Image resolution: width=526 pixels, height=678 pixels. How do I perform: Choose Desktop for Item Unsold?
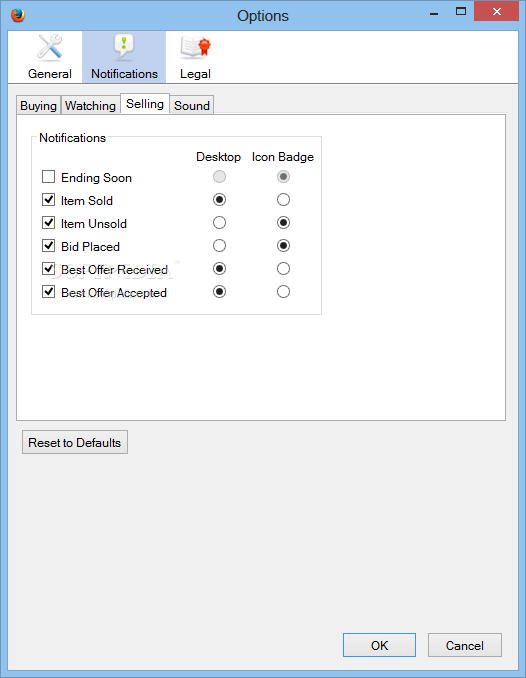(219, 223)
